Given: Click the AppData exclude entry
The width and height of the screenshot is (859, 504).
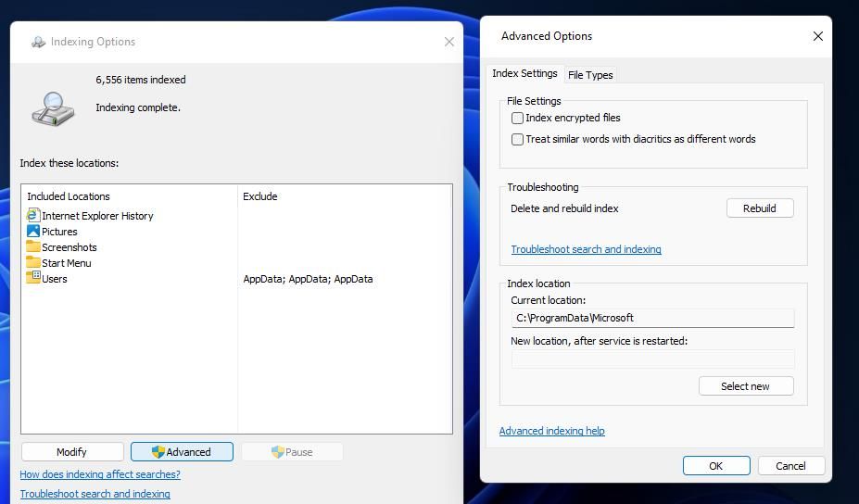Looking at the screenshot, I should pyautogui.click(x=308, y=279).
